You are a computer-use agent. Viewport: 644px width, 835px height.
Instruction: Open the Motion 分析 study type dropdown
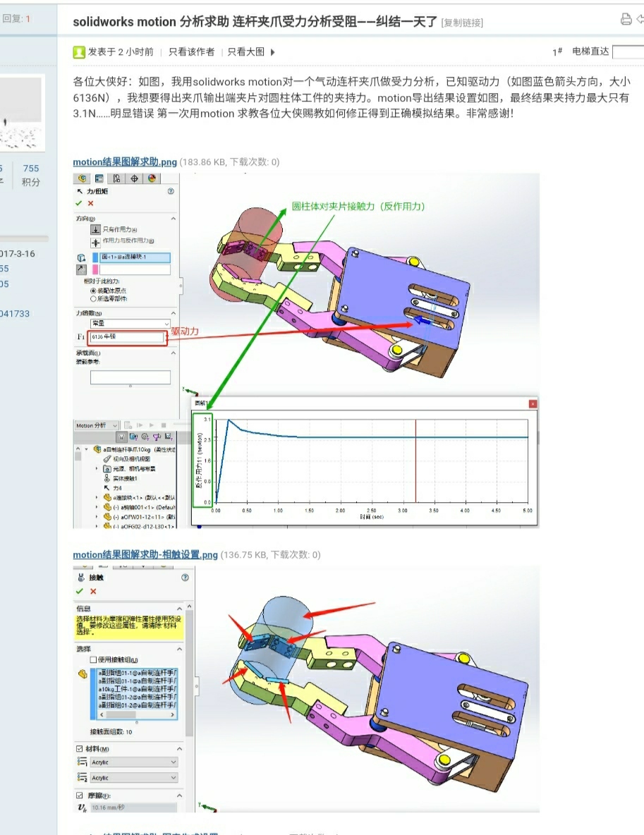(x=96, y=425)
